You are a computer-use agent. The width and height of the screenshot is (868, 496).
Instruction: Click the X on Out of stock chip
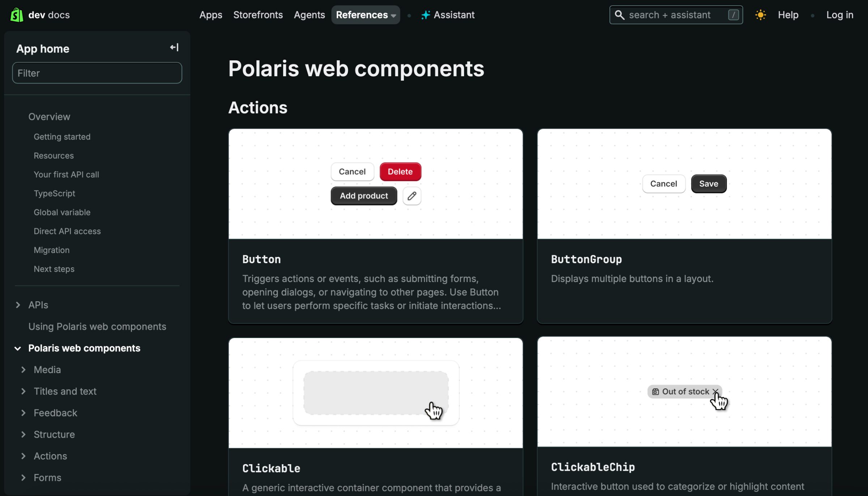click(x=715, y=391)
